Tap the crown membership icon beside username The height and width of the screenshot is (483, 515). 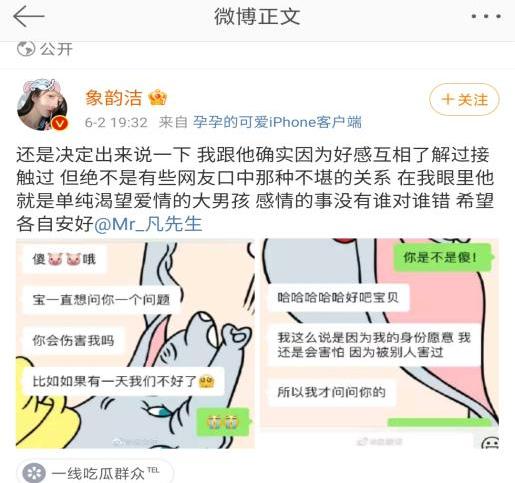158,98
